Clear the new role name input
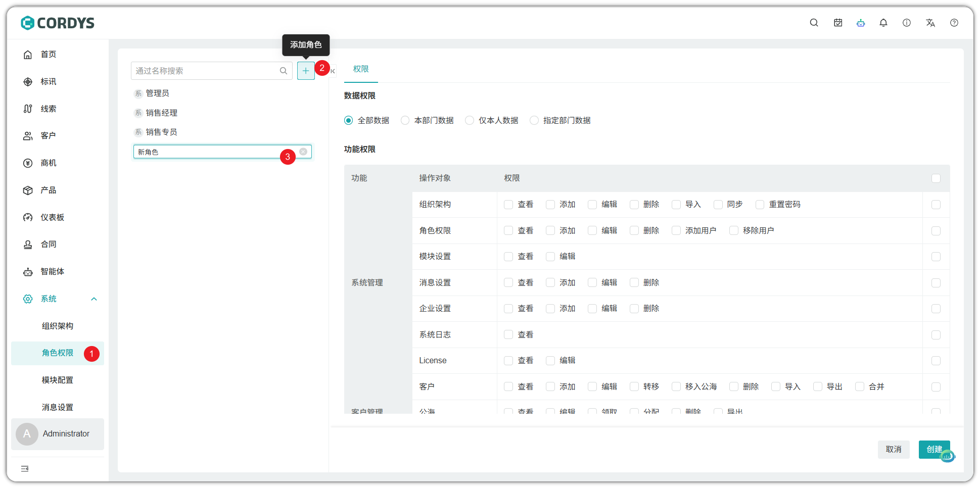This screenshot has height=488, width=980. coord(303,152)
